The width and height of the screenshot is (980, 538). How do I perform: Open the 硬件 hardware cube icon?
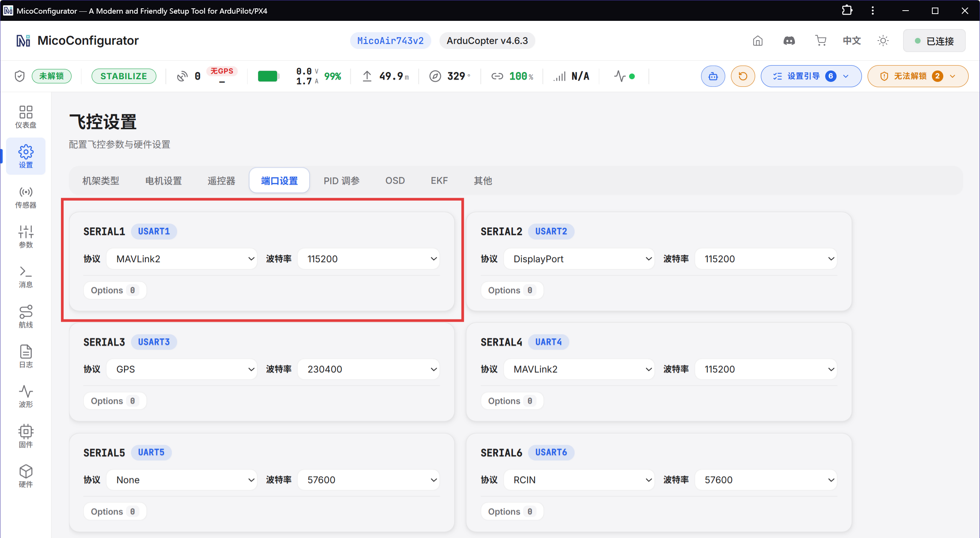point(25,476)
